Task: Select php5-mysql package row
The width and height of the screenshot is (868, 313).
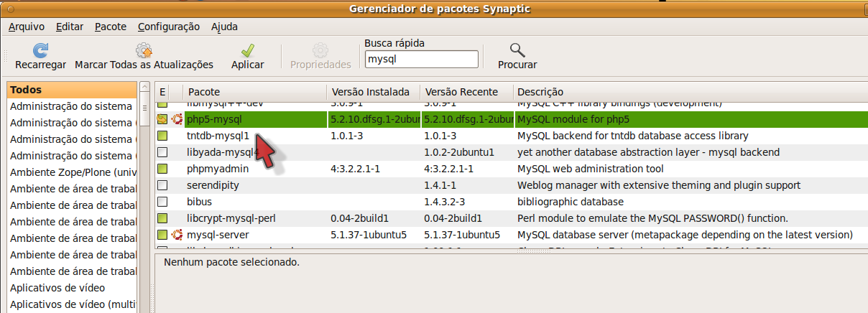Action: pos(511,119)
